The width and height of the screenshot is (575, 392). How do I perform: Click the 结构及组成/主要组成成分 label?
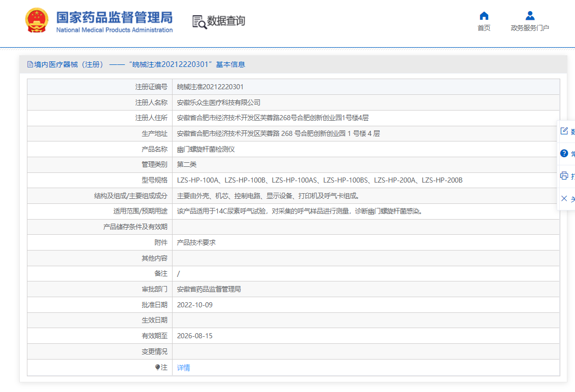point(130,196)
